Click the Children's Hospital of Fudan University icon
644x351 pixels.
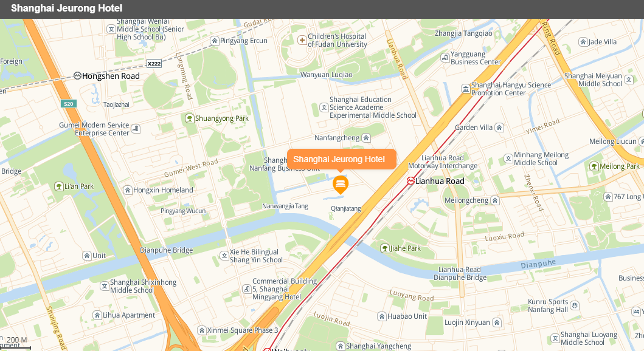(302, 40)
